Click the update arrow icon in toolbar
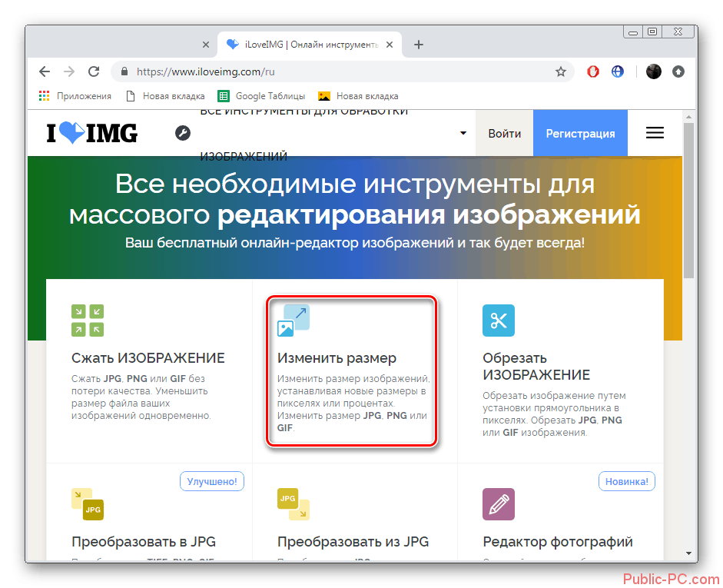The image size is (723, 588). coord(678,71)
